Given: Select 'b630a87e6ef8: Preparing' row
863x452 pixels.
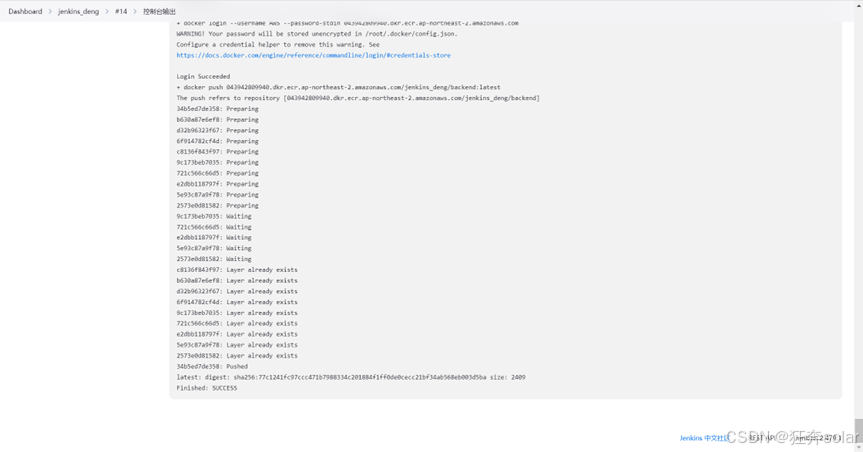Looking at the screenshot, I should (217, 119).
